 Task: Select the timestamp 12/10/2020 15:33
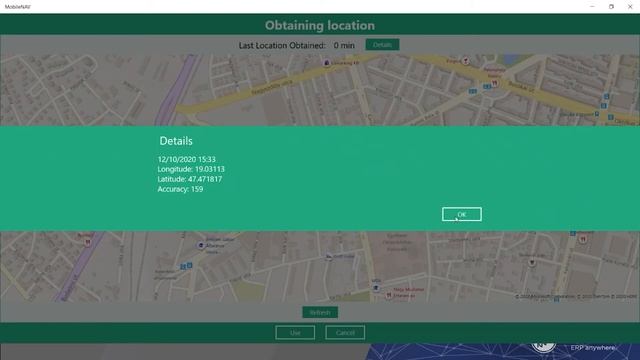click(187, 159)
